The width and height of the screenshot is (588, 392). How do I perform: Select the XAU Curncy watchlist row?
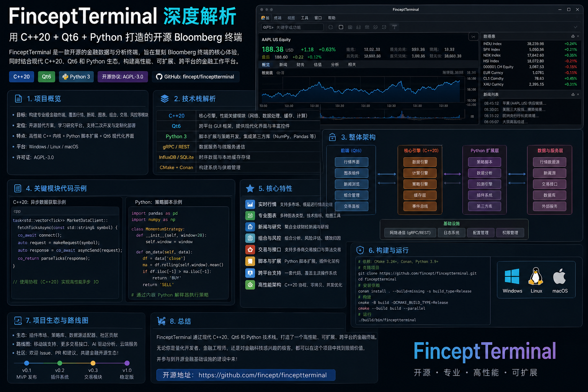(x=530, y=84)
